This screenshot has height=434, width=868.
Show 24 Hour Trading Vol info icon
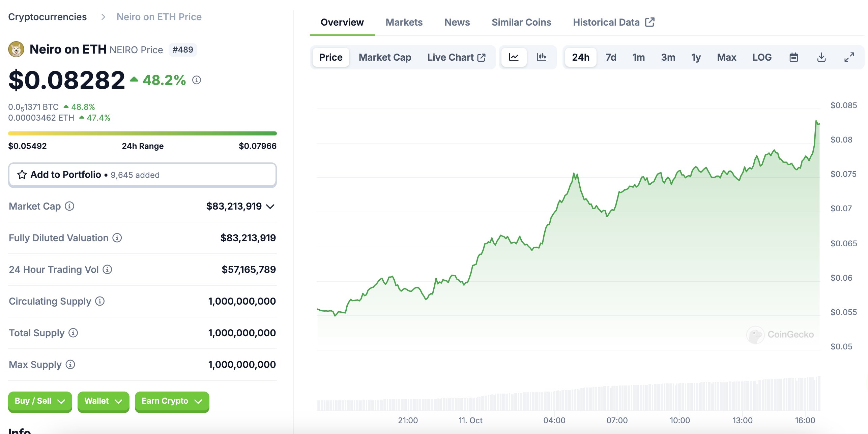tap(107, 270)
